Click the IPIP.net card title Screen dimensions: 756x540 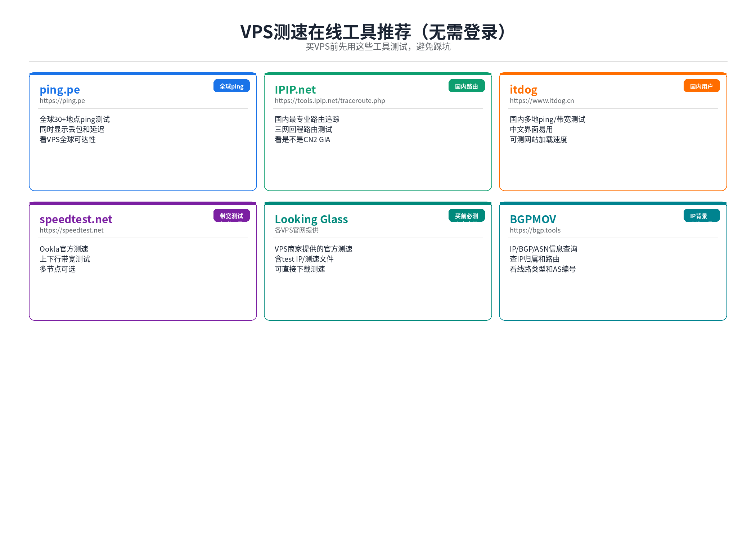[295, 90]
